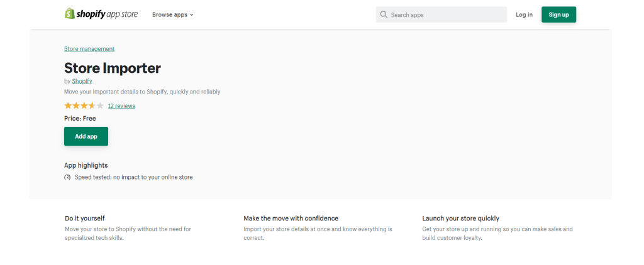Select the Make the move with confidence heading
The image size is (644, 265).
click(291, 219)
